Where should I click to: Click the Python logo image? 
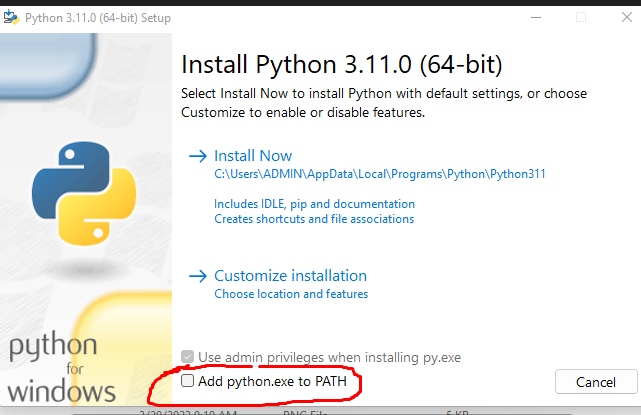(x=84, y=193)
